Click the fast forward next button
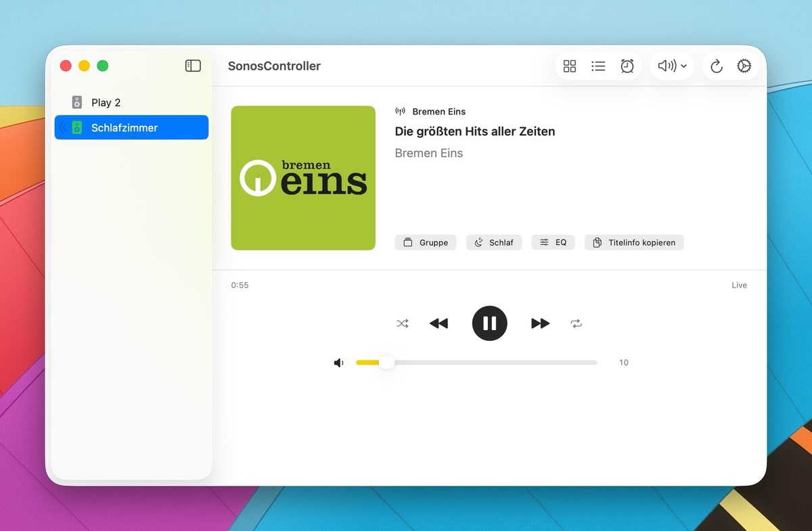Screen dimensions: 812x531 point(540,323)
